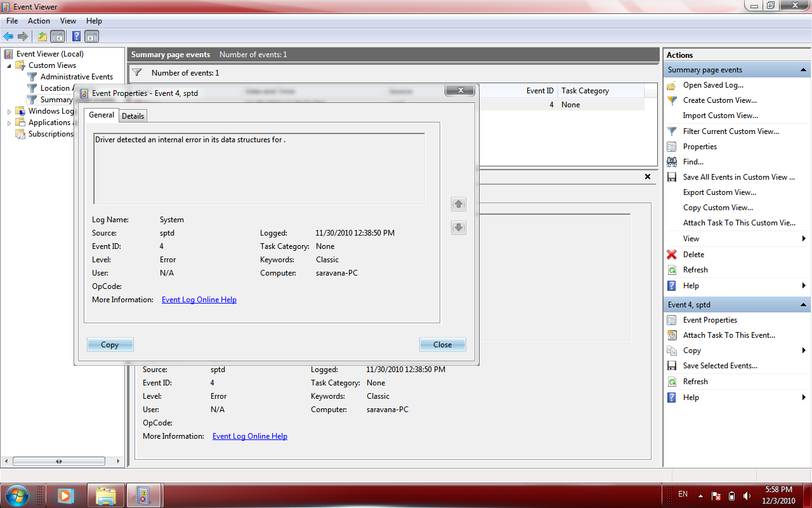
Task: Collapse Summary page events actions section
Action: [x=804, y=70]
